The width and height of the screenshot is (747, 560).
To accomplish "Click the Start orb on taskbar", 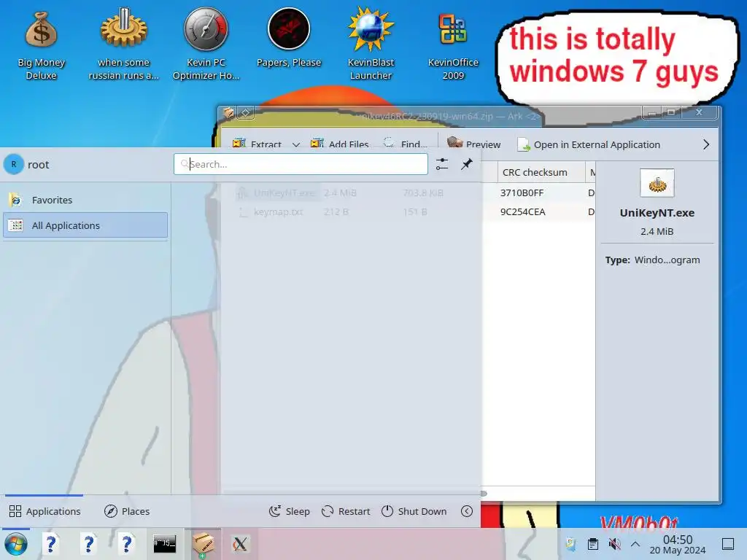I will pos(16,544).
